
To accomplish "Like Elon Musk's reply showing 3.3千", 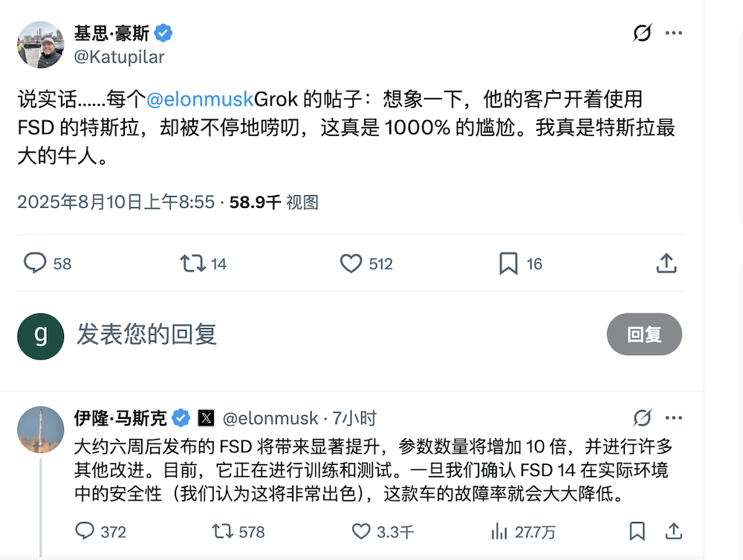I will (361, 532).
